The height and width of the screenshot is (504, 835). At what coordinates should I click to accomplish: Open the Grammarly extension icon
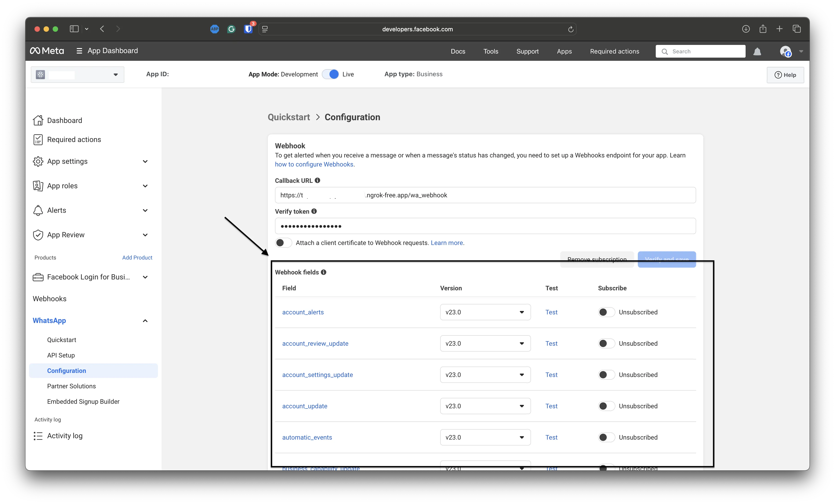click(x=231, y=29)
